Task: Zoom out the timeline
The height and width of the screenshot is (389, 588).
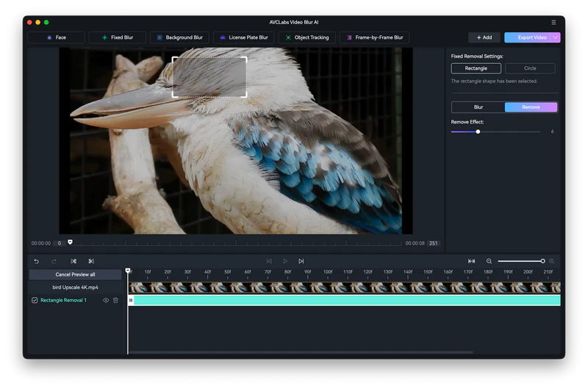Action: point(489,262)
